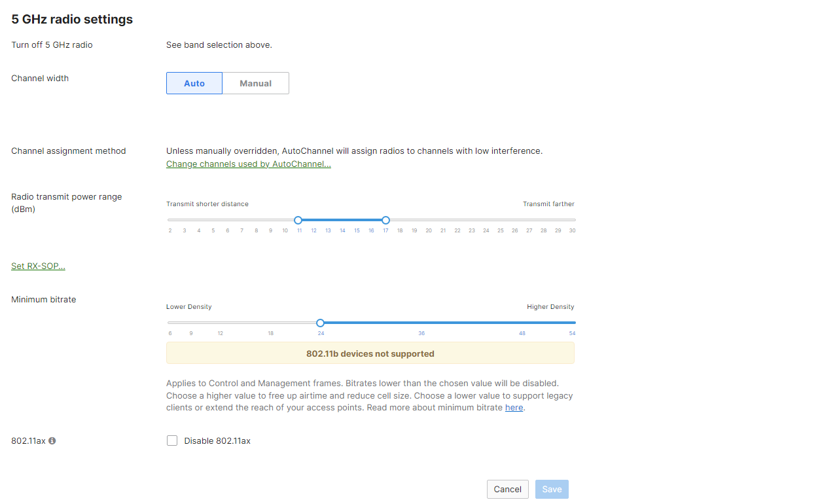This screenshot has height=504, width=839.
Task: Choose 36 on the minimum bitrate slider
Action: tap(421, 323)
